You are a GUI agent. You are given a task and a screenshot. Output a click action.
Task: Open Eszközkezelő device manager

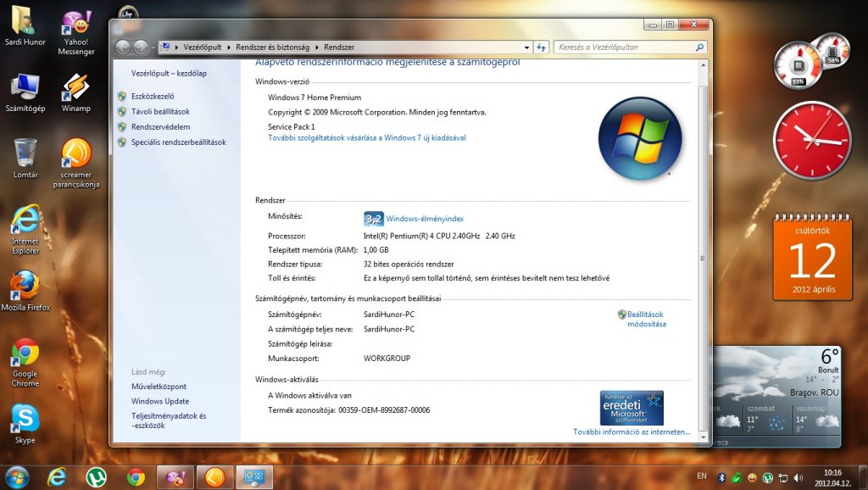(153, 96)
